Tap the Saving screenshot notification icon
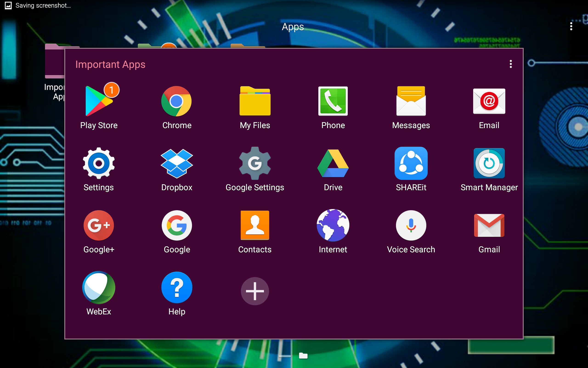Image resolution: width=588 pixels, height=368 pixels. pos(8,5)
